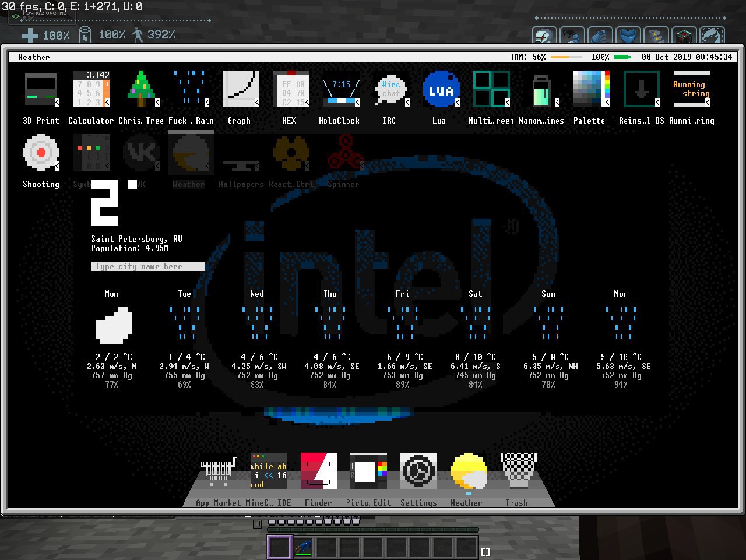746x560 pixels.
Task: Select the second hotbar slot with tool
Action: point(302,548)
